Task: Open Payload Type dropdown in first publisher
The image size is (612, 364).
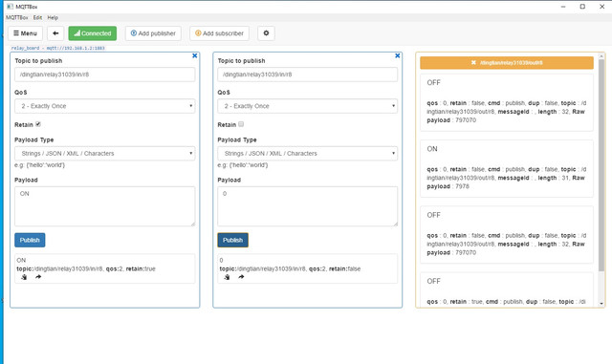Action: (x=104, y=153)
